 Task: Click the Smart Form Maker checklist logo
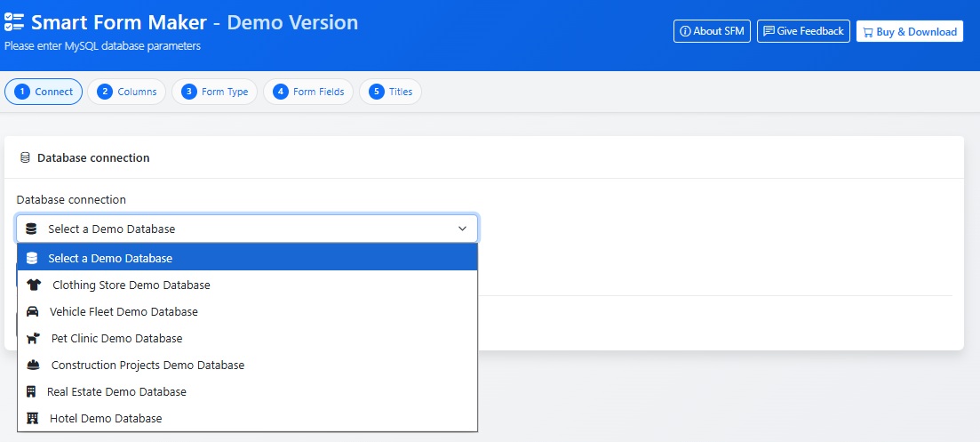(13, 22)
